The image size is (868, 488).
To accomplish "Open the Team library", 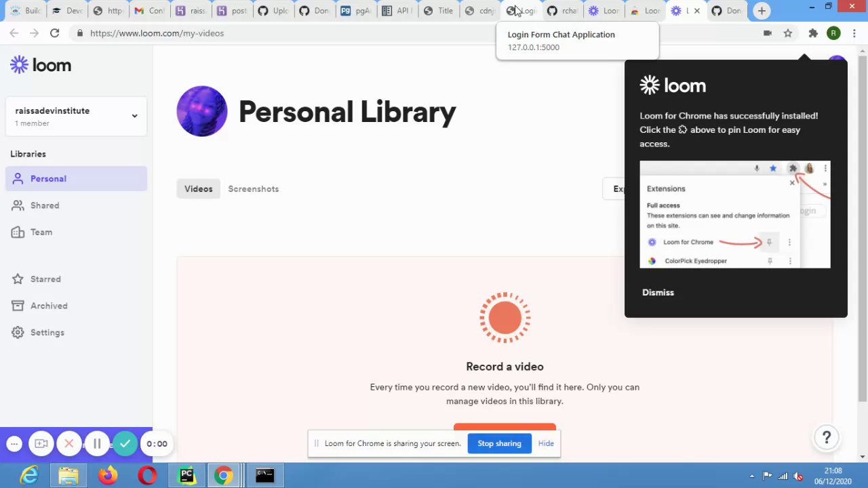I will [41, 232].
